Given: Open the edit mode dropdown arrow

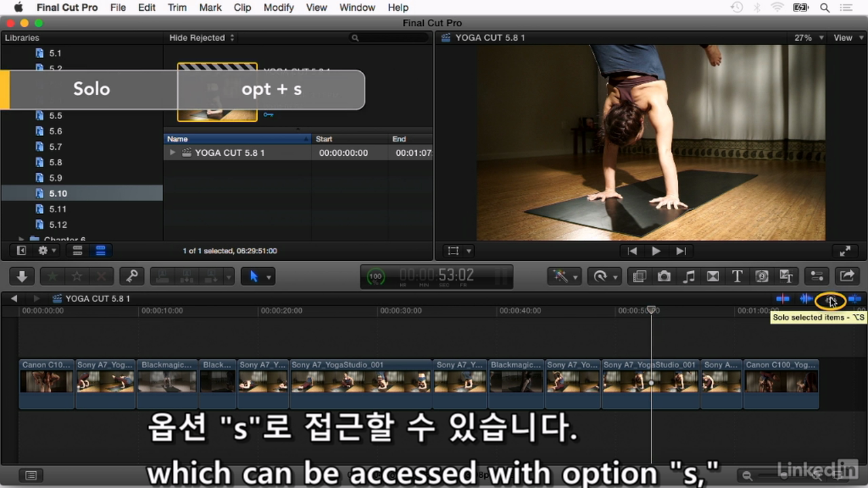Looking at the screenshot, I should [x=229, y=277].
